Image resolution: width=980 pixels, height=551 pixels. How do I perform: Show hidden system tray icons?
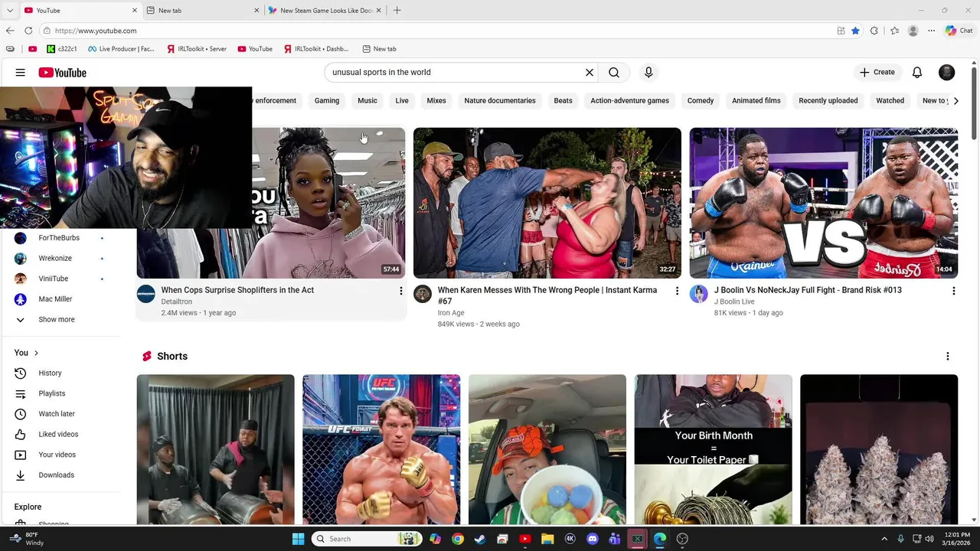[884, 539]
